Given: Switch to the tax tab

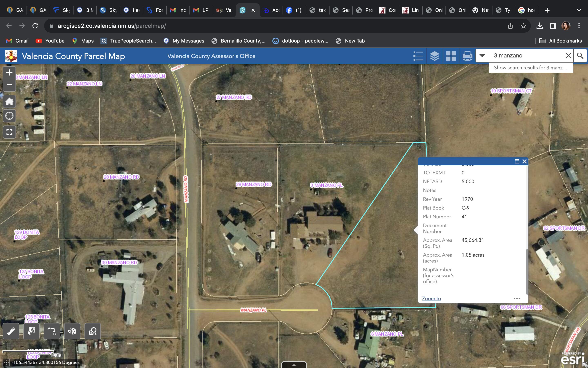Looking at the screenshot, I should point(317,10).
